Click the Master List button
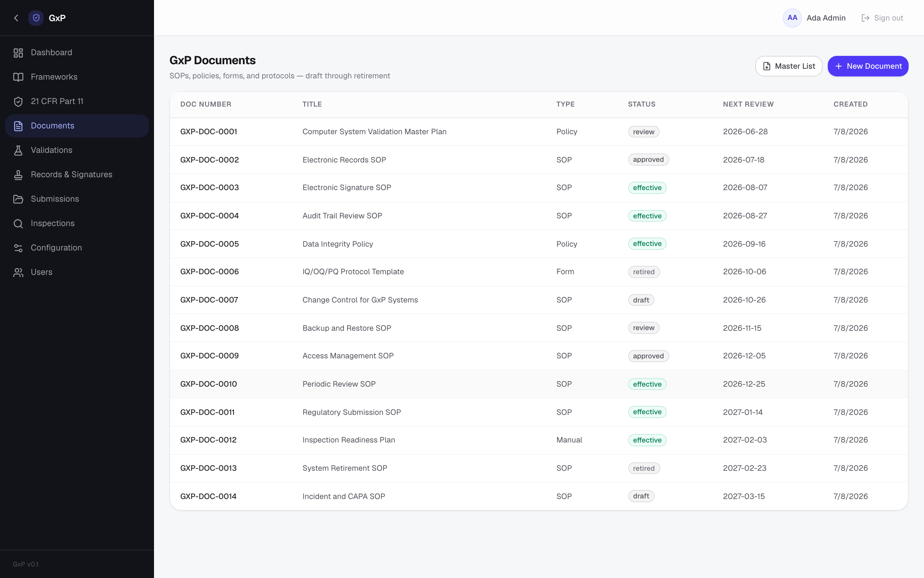The width and height of the screenshot is (924, 578). pos(789,66)
